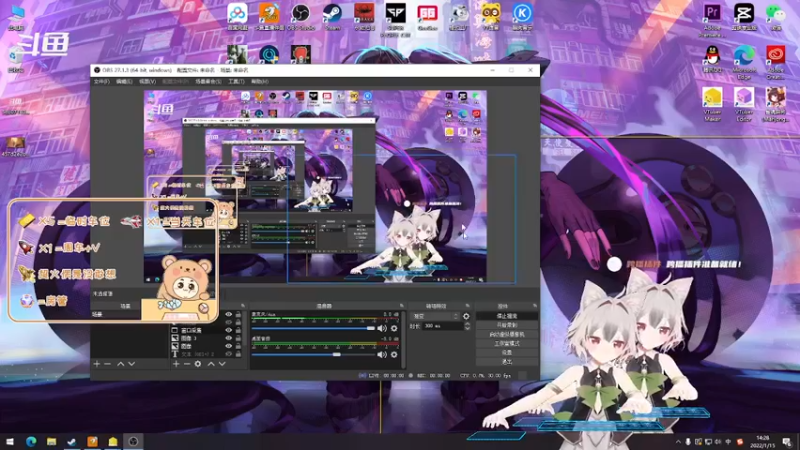Click the 停止推流 stop streaming button

[507, 316]
